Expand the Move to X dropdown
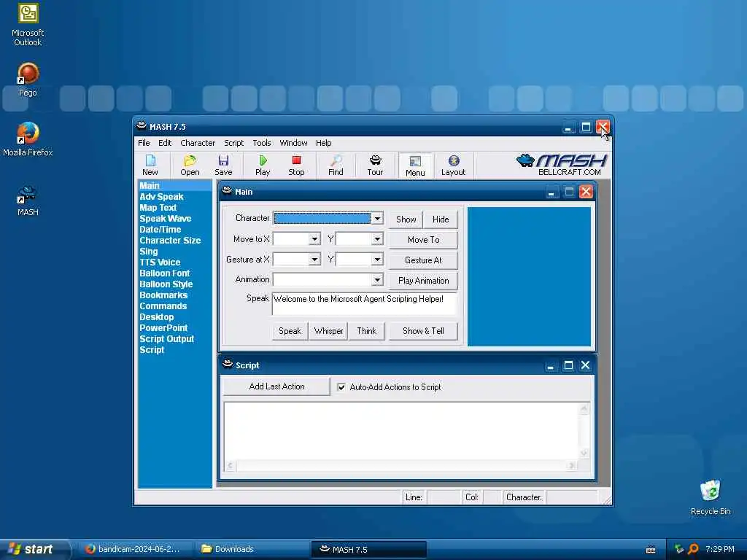This screenshot has width=747, height=560. 314,239
